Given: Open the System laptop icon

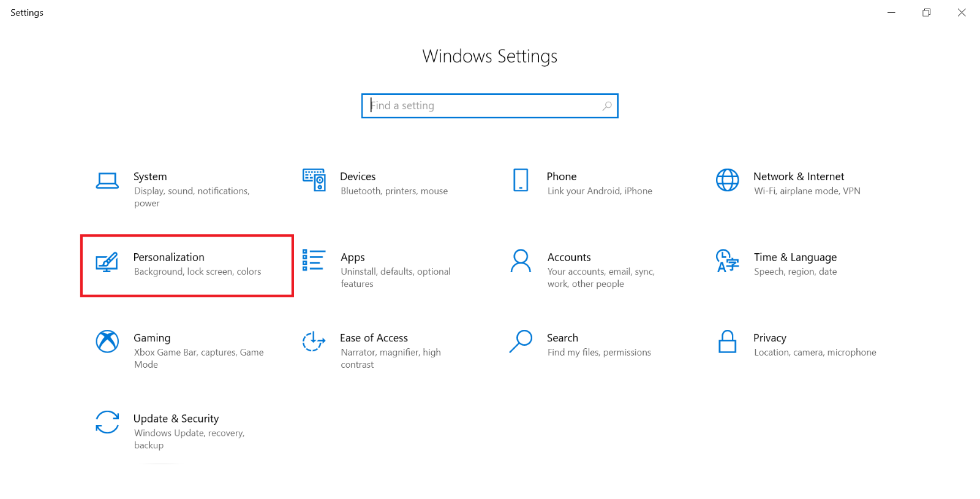Looking at the screenshot, I should point(107,181).
